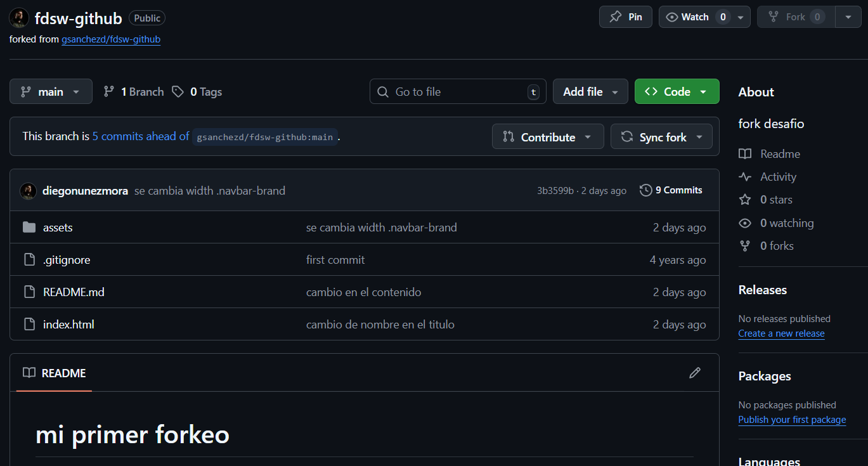Open the green Code dropdown
This screenshot has height=466, width=868.
pyautogui.click(x=677, y=92)
